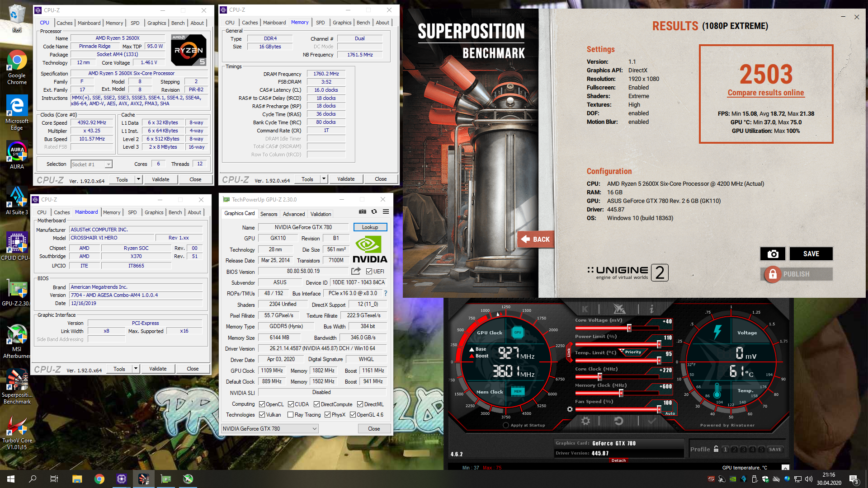Click Bus Interface question mark in GPU-Z
The height and width of the screenshot is (488, 868).
pos(386,293)
